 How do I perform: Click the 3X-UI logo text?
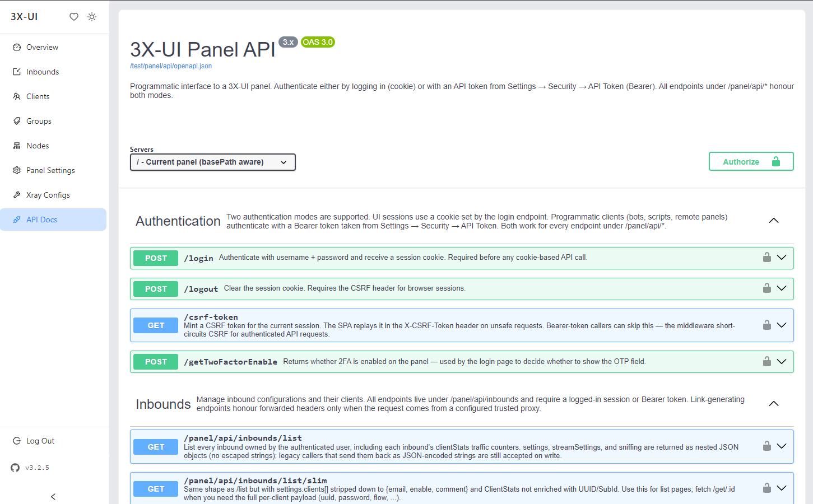click(x=24, y=17)
